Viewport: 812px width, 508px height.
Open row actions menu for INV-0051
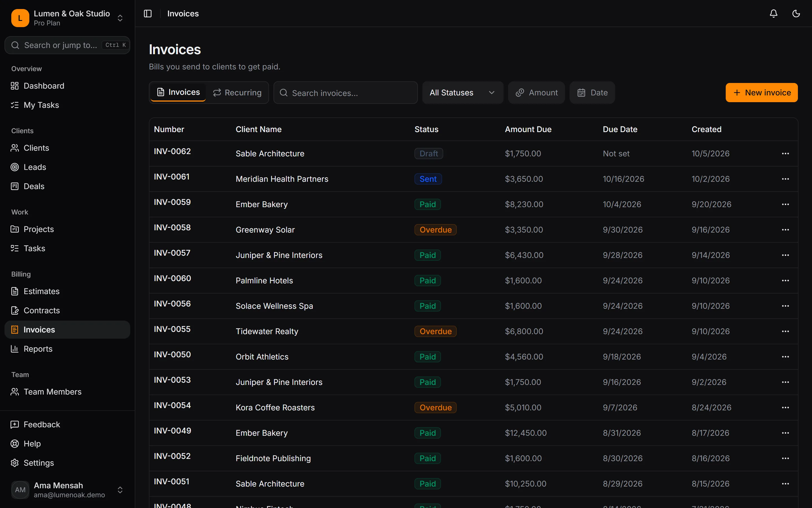click(785, 484)
